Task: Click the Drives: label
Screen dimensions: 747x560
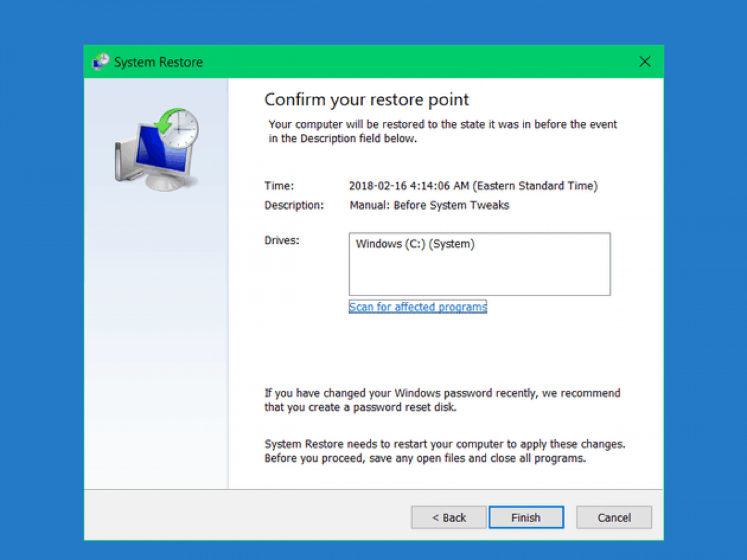Action: point(282,240)
